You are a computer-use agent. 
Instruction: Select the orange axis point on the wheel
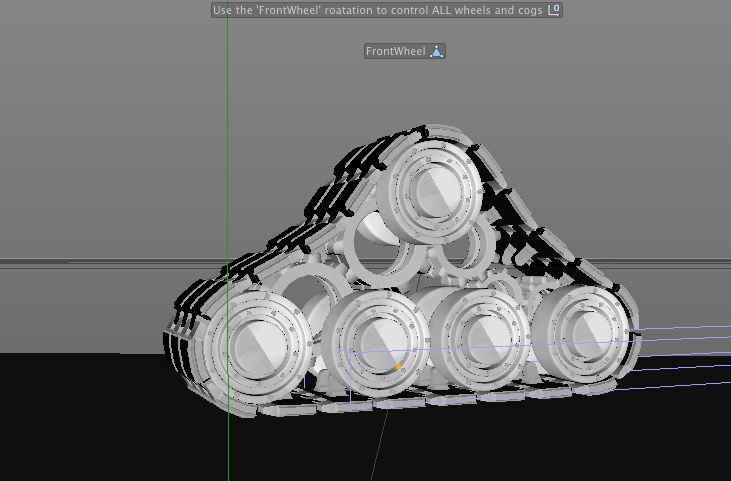[x=398, y=367]
